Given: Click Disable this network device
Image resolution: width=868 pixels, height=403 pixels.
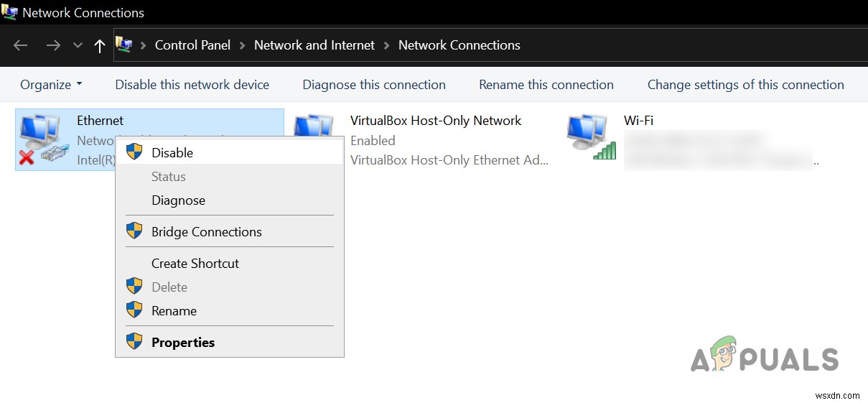Looking at the screenshot, I should click(192, 85).
